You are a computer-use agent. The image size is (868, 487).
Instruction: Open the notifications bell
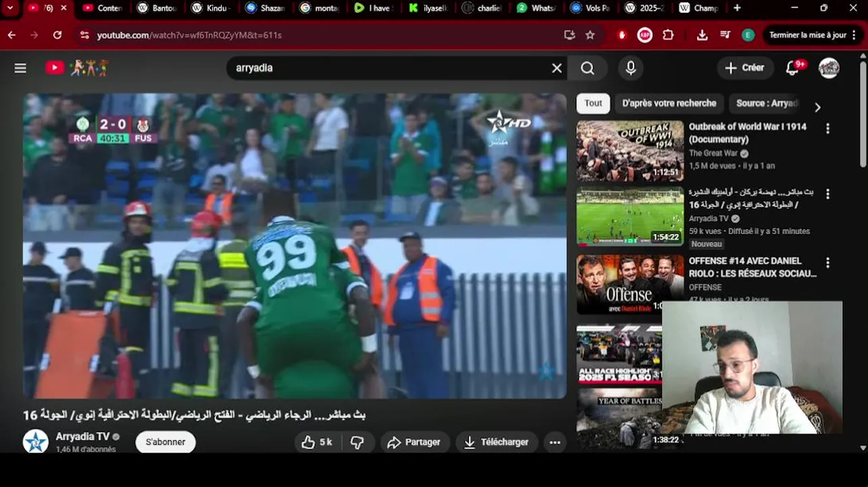794,68
